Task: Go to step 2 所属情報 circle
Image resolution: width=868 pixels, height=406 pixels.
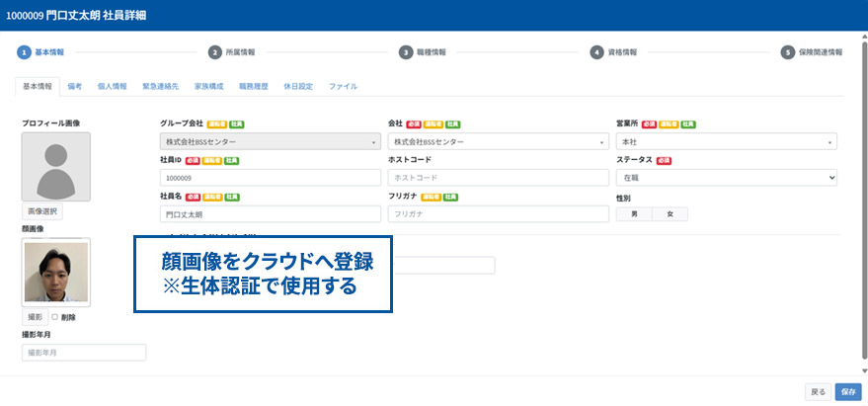Action: [214, 52]
